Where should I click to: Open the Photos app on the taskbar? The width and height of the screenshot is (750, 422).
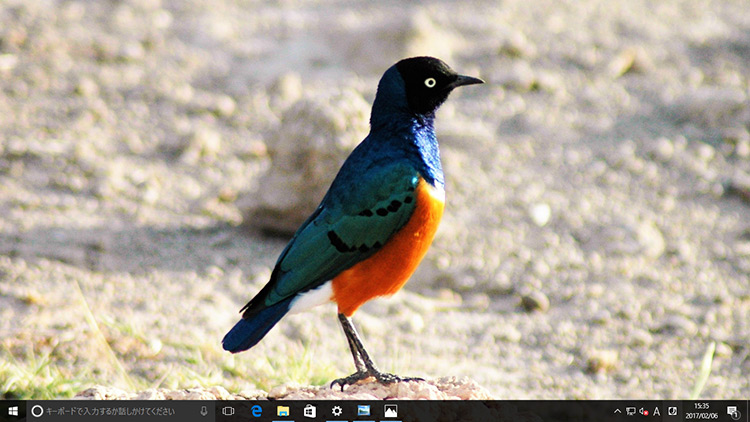click(390, 411)
